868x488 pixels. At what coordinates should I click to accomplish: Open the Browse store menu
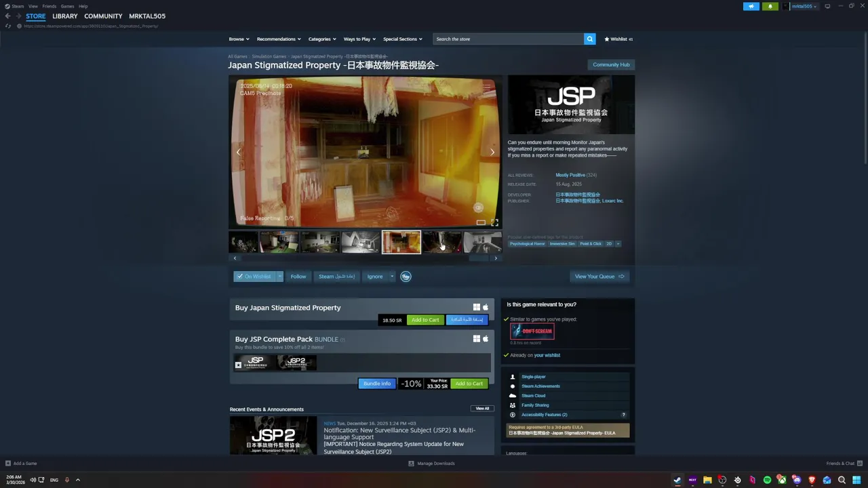tap(239, 39)
